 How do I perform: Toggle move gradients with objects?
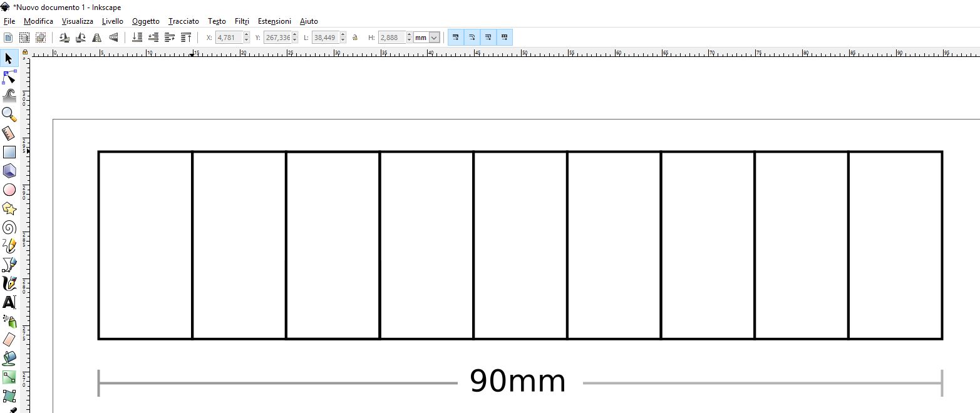pyautogui.click(x=488, y=38)
